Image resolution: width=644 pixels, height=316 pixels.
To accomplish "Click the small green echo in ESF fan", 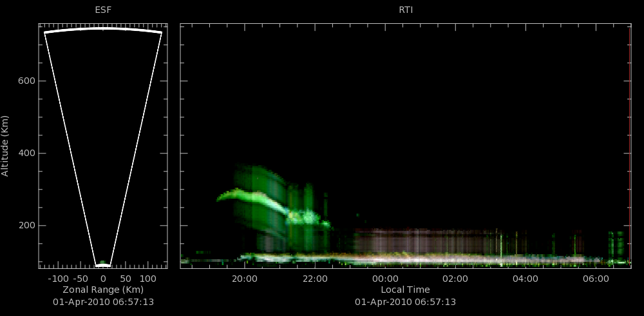I will (x=102, y=262).
